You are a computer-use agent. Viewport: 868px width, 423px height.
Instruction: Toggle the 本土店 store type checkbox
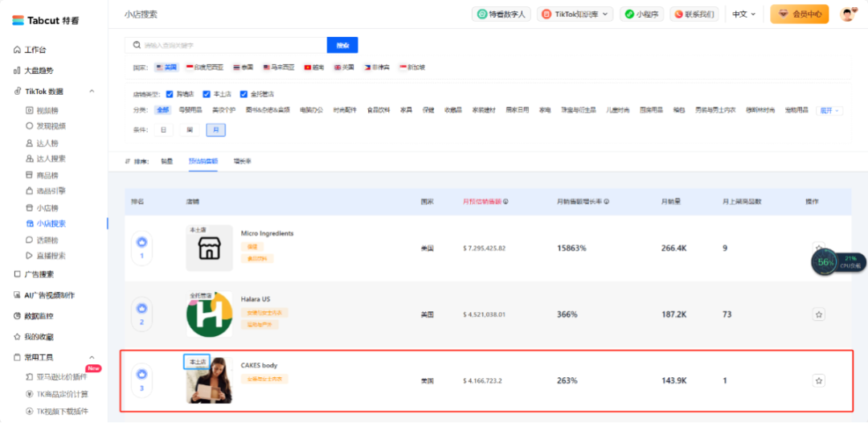click(x=207, y=93)
